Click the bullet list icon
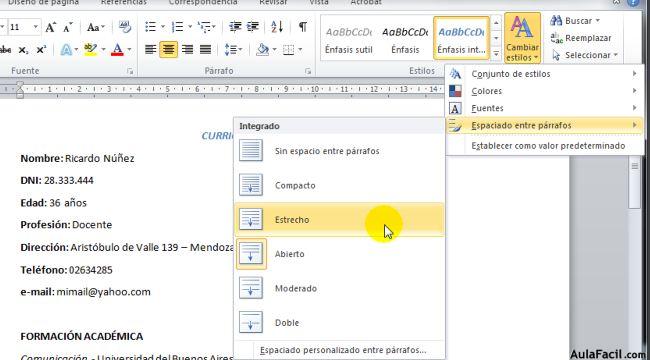Screen dimensions: 650x360 [150, 27]
